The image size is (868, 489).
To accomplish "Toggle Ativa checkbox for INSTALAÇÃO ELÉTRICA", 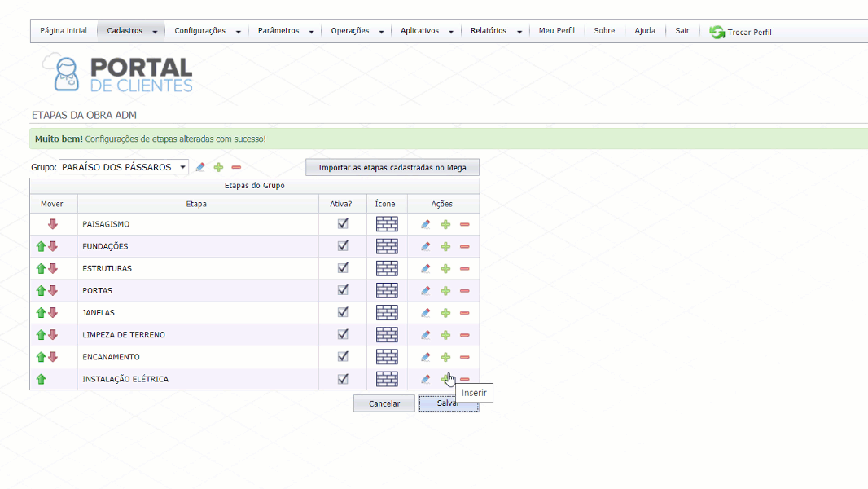I will 343,378.
